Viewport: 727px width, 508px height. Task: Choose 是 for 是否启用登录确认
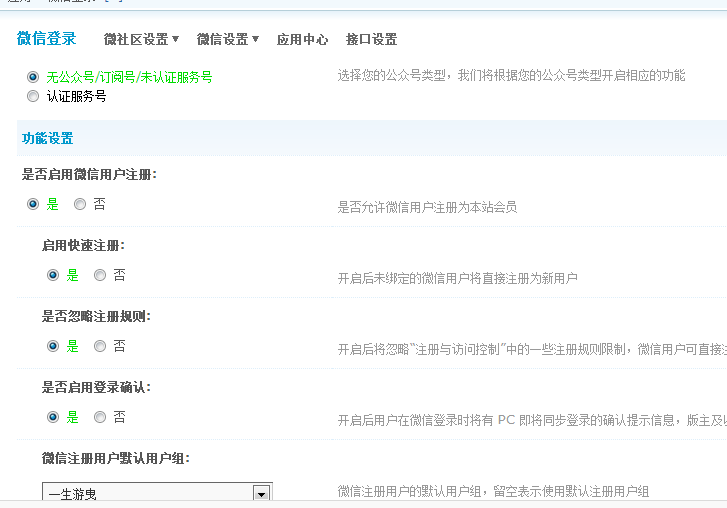click(x=53, y=417)
